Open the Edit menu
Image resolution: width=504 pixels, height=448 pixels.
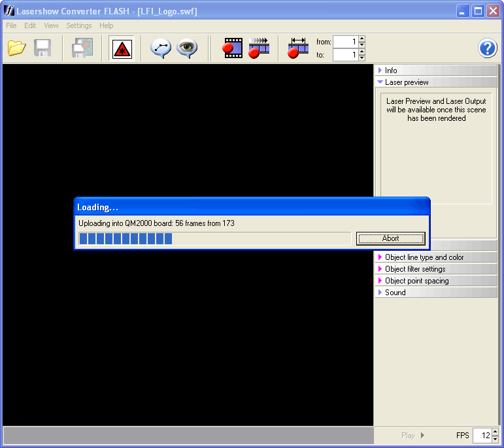click(x=30, y=25)
